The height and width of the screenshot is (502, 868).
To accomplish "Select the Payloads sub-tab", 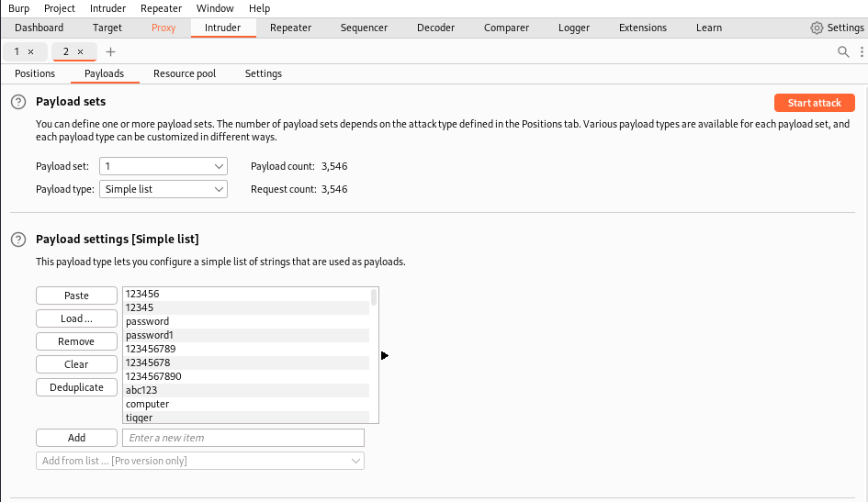I will point(104,73).
